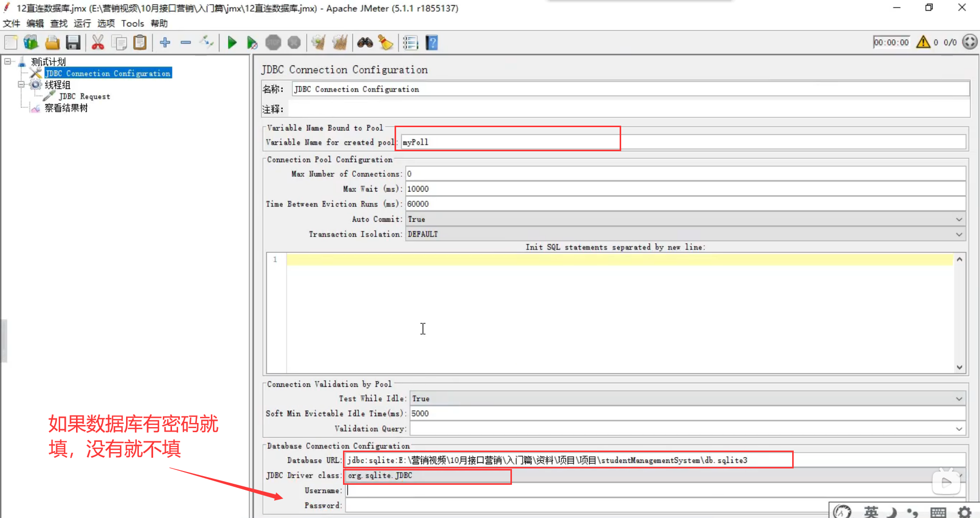This screenshot has width=980, height=518.
Task: Select the 测试计划 root item
Action: pyautogui.click(x=48, y=62)
